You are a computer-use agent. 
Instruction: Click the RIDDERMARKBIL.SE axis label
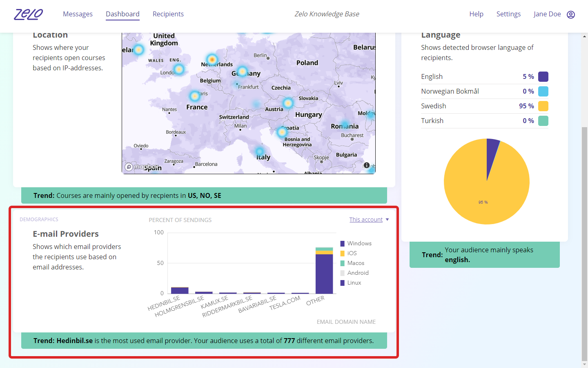227,306
